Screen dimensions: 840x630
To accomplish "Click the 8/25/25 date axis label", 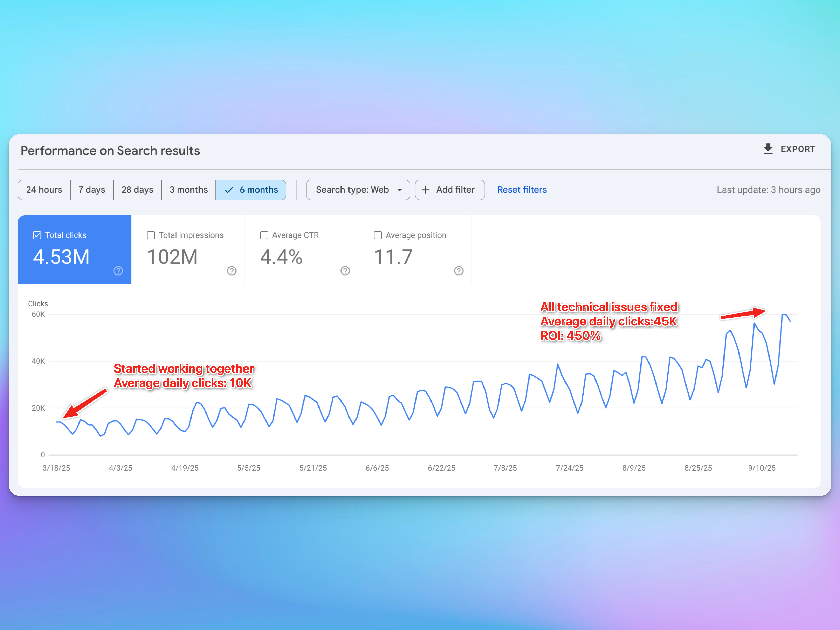I will coord(698,468).
